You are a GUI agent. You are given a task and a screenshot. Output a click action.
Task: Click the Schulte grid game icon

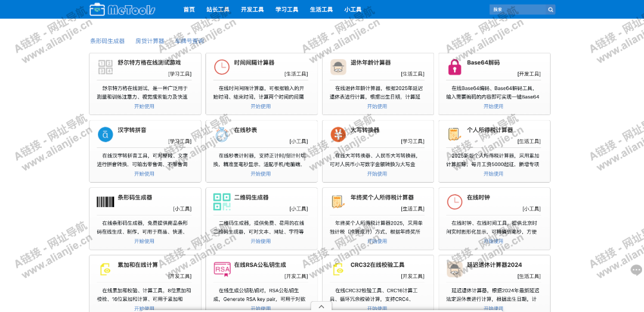point(106,68)
